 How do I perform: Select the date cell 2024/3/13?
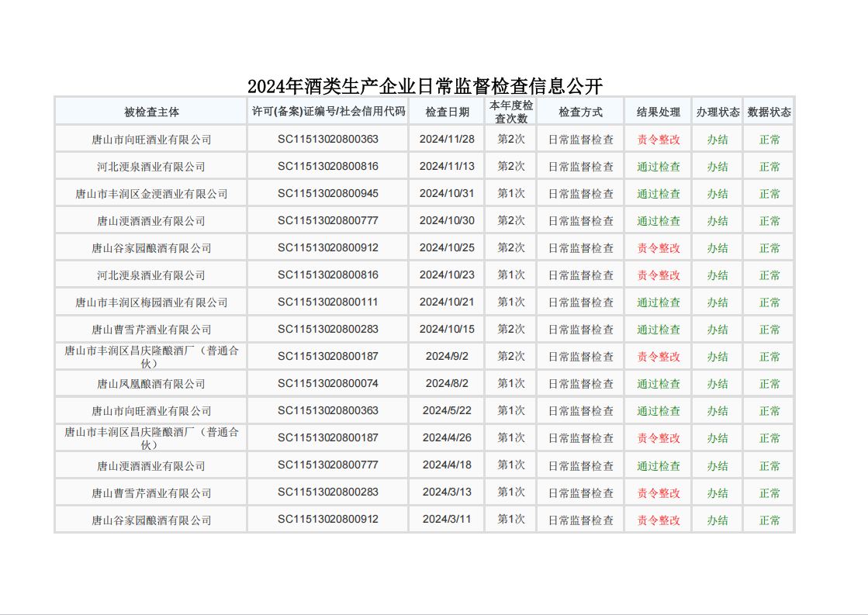447,492
